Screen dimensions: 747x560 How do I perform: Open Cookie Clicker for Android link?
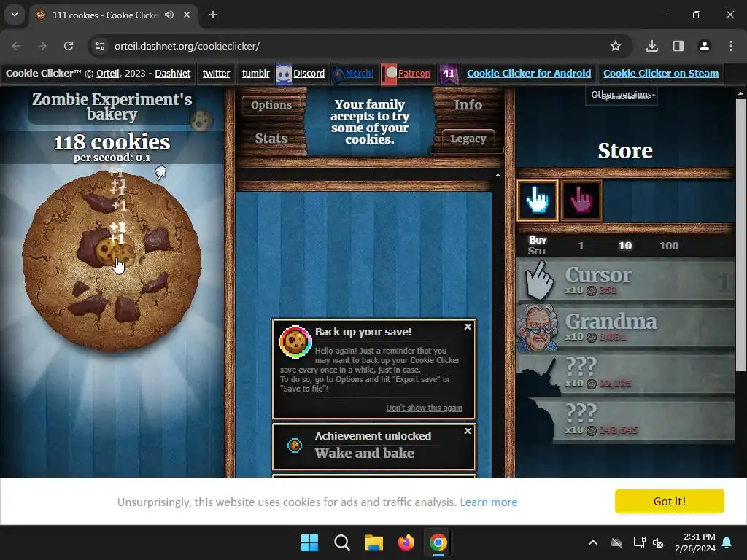coord(529,74)
